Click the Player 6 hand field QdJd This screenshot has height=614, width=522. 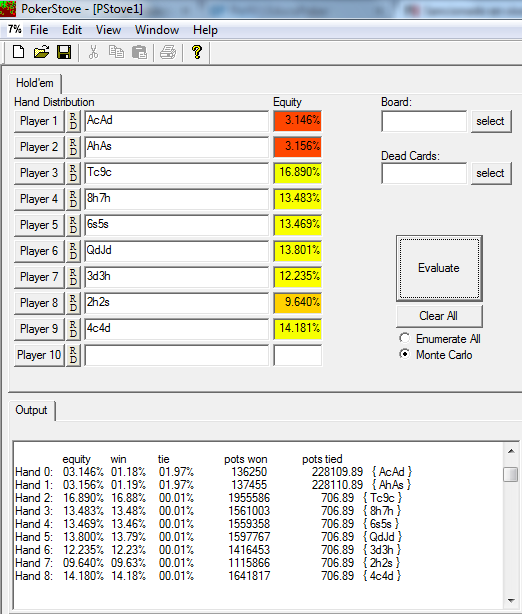pos(177,251)
